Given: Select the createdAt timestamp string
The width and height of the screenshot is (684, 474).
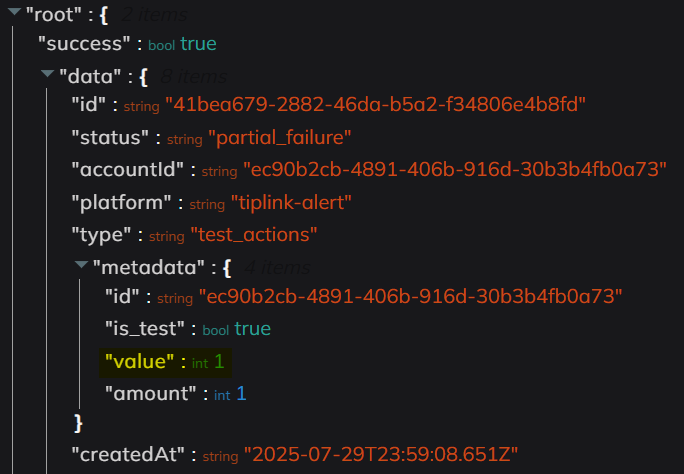Looking at the screenshot, I should click(381, 455).
